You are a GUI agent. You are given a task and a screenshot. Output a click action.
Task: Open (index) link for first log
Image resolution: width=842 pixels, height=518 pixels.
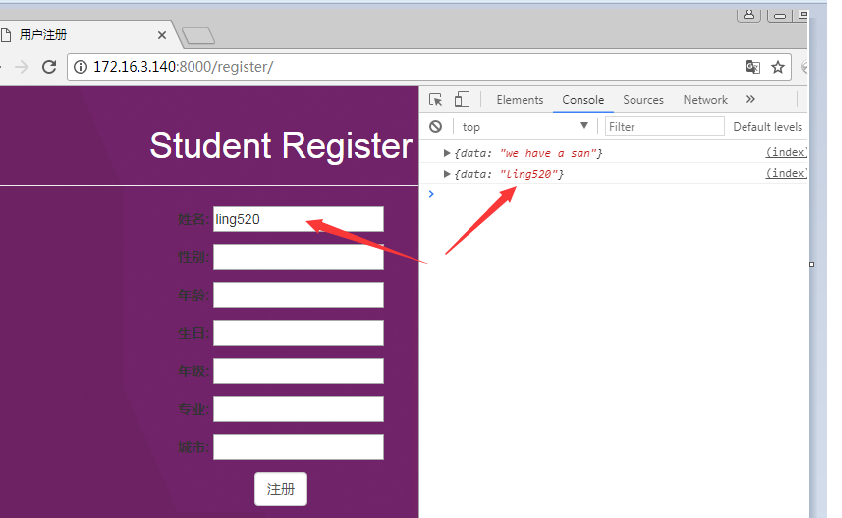786,152
